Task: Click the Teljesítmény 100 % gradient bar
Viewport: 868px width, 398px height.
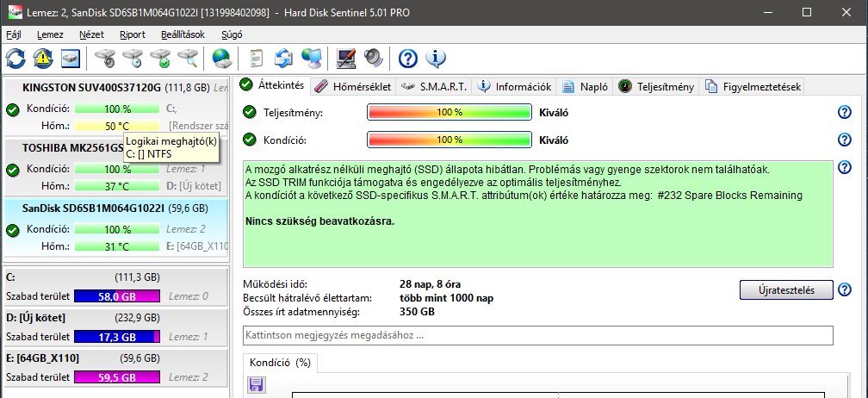Action: click(x=449, y=112)
